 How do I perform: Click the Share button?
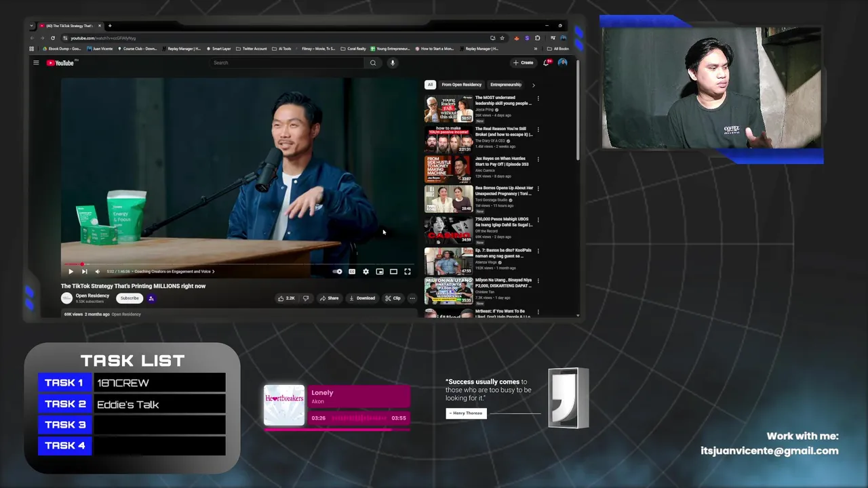pyautogui.click(x=329, y=298)
